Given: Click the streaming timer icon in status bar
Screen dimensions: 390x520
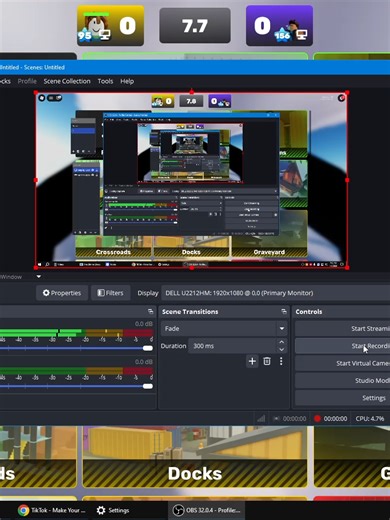Looking at the screenshot, I should tap(276, 419).
